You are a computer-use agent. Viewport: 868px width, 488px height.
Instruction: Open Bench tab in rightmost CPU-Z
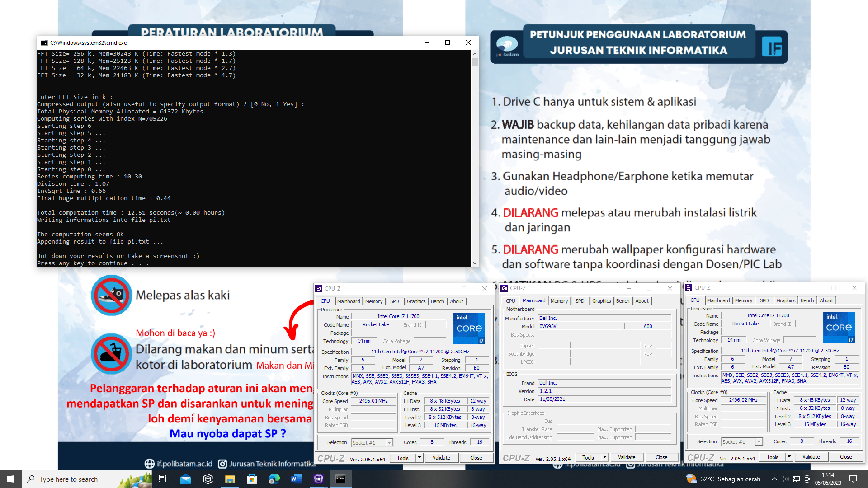pos(807,300)
